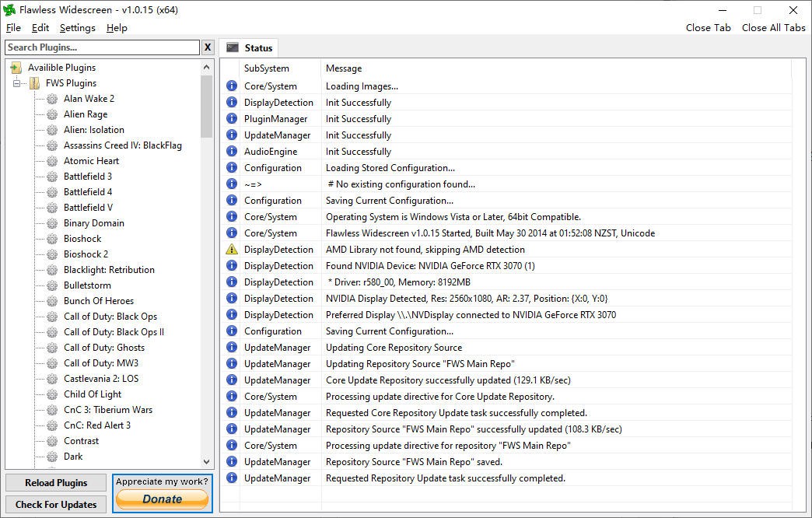Click the Flawless Widescreen app icon in title bar
The height and width of the screenshot is (518, 812).
tap(9, 10)
